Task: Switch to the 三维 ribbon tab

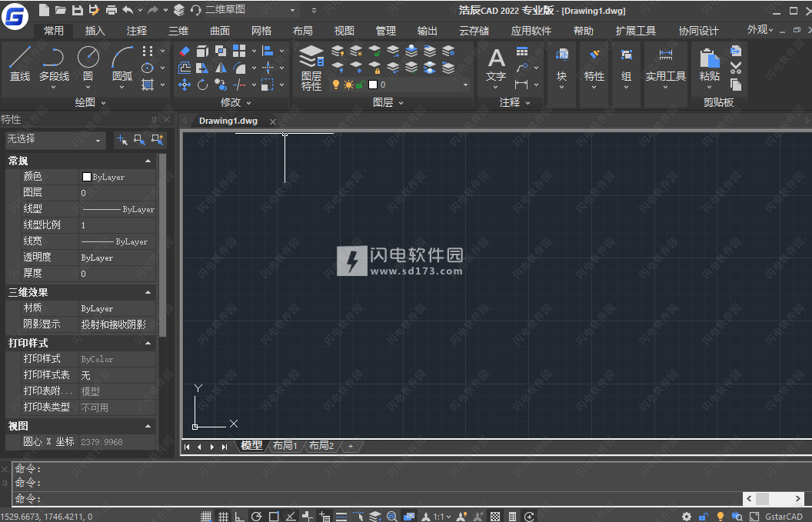Action: pos(178,31)
